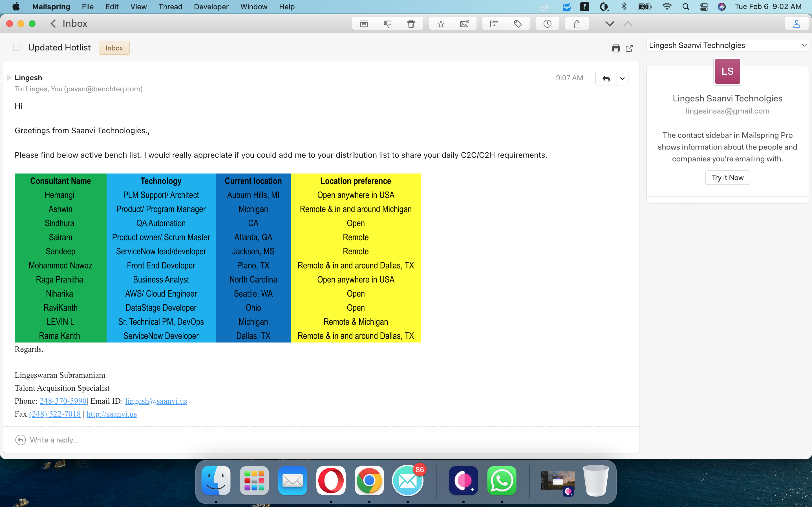
Task: Open the Thread menu
Action: tap(170, 7)
